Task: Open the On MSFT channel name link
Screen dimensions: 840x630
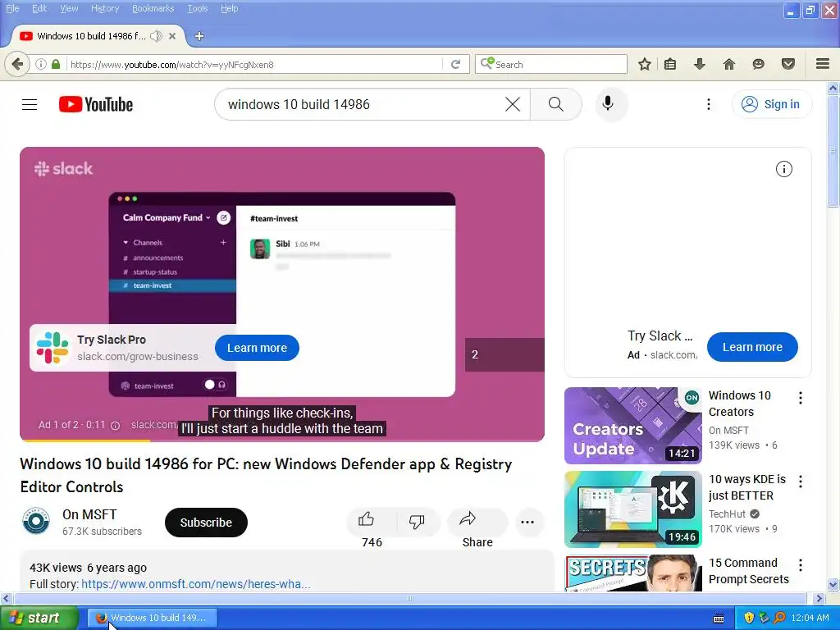Action: point(89,514)
